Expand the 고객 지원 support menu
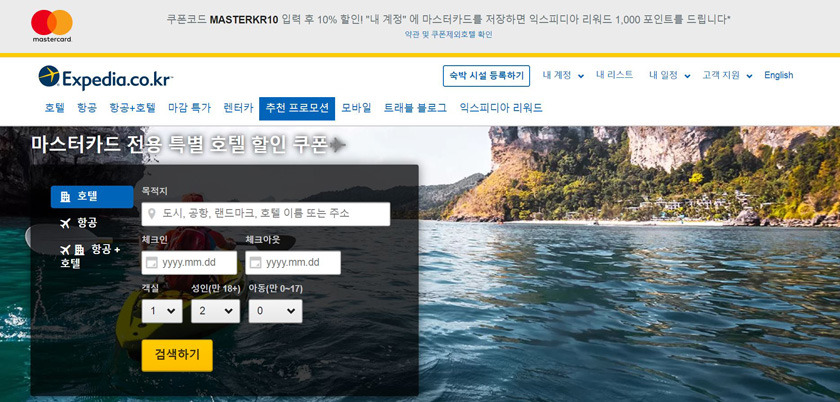This screenshot has width=840, height=402. (728, 76)
